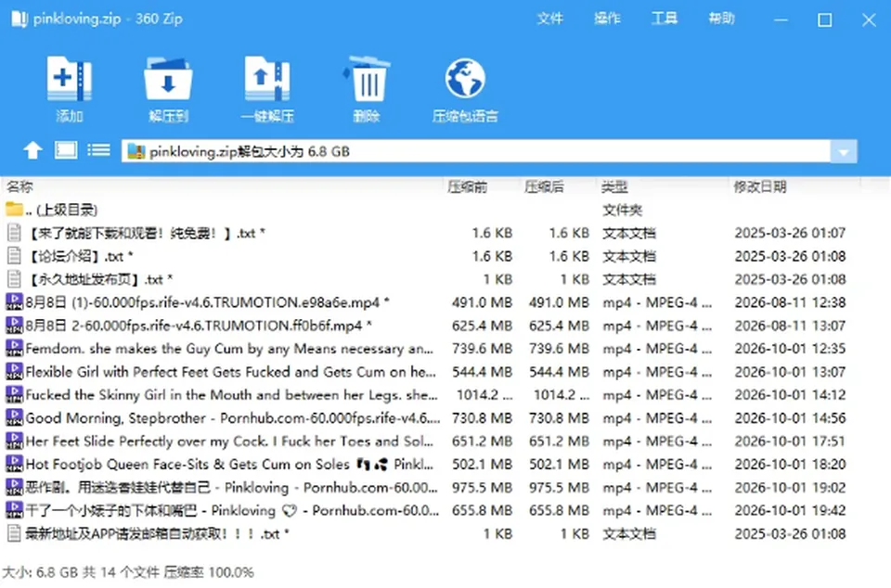This screenshot has width=891, height=588.
Task: Open the 操作 (Operation) menu
Action: (x=607, y=19)
